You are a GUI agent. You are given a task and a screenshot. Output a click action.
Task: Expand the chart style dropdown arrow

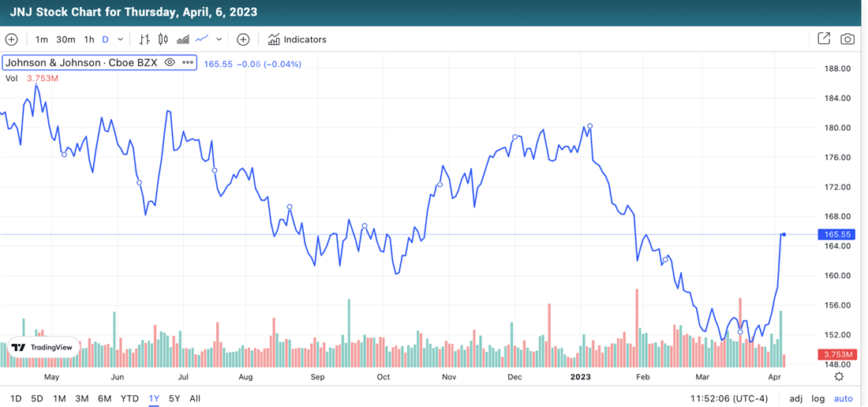click(x=219, y=39)
